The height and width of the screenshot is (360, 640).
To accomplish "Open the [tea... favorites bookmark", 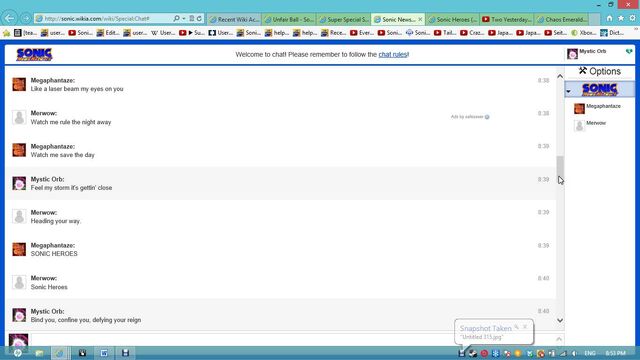I will point(25,33).
